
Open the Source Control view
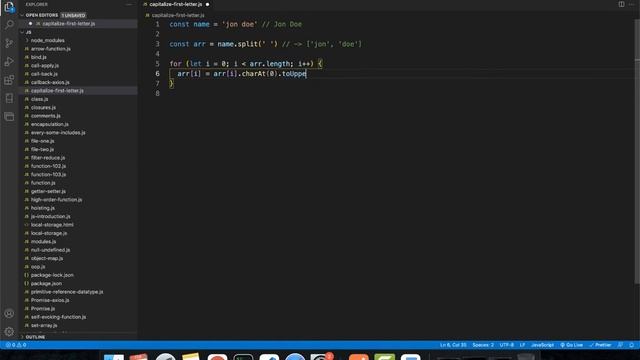(9, 43)
